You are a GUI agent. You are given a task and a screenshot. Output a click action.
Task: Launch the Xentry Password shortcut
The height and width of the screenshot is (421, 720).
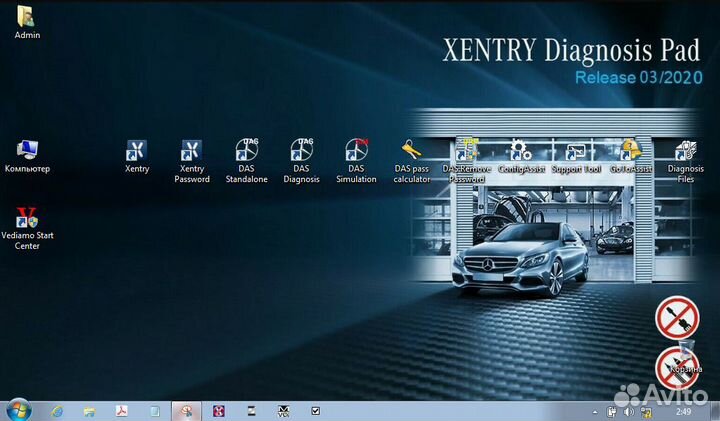[192, 152]
